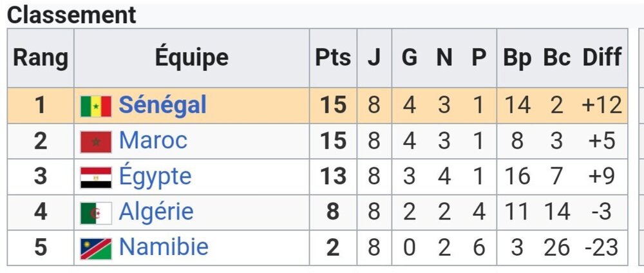Viewport: 644px width, 273px height.
Task: Click the Rang column header
Action: pyautogui.click(x=41, y=58)
